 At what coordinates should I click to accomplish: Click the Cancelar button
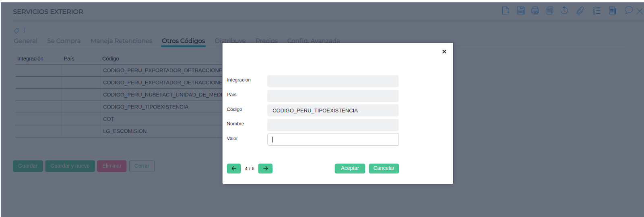coord(384,168)
